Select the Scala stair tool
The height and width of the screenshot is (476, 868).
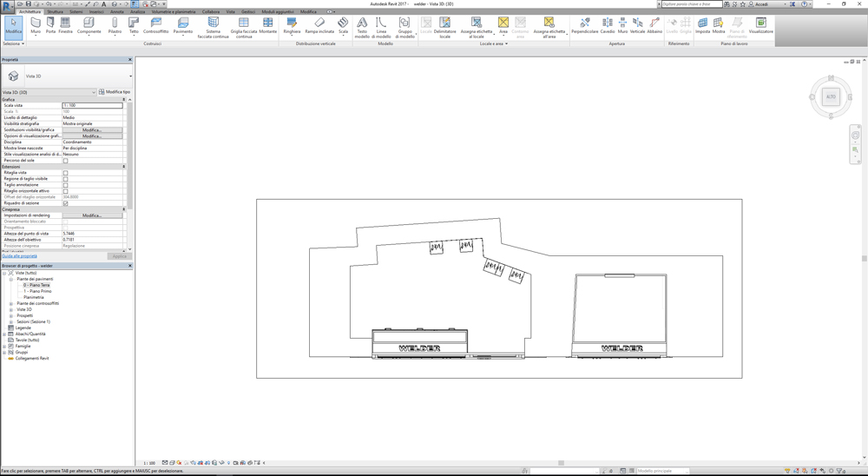tap(343, 25)
